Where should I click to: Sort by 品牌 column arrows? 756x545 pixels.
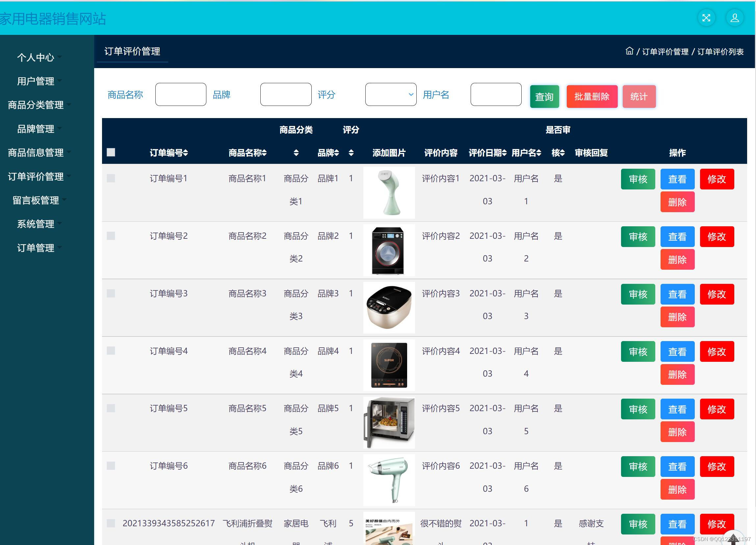coord(337,153)
